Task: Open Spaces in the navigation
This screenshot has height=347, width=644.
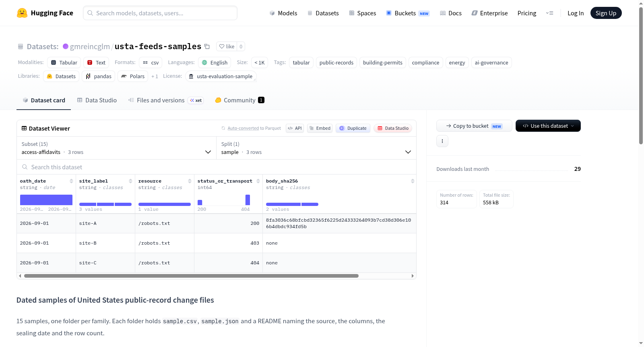Action: 363,13
